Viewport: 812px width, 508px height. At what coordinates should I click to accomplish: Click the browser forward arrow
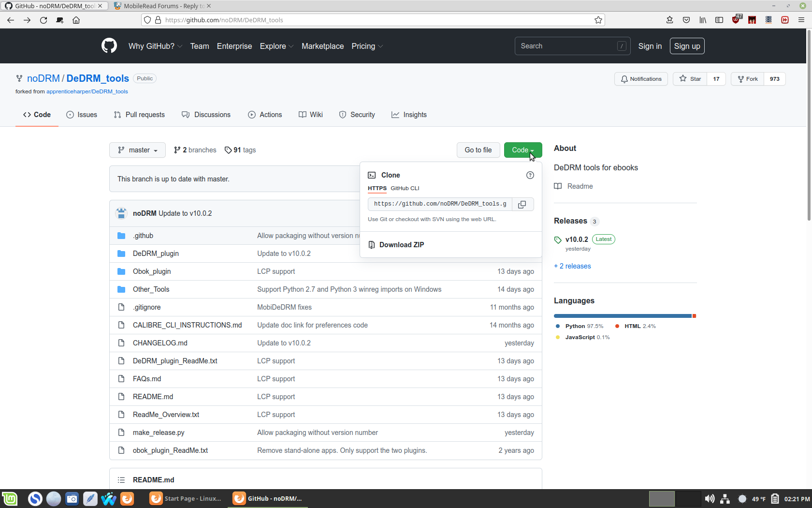click(x=27, y=20)
